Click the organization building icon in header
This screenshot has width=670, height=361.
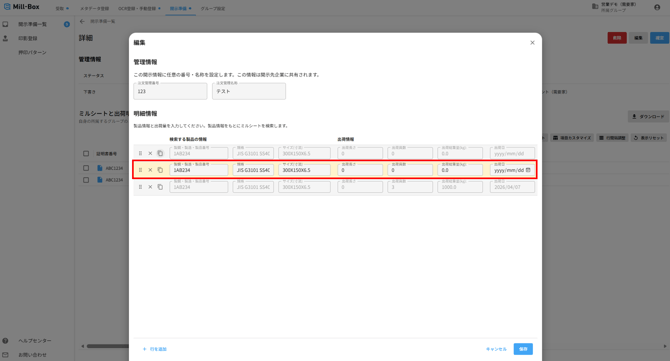595,6
